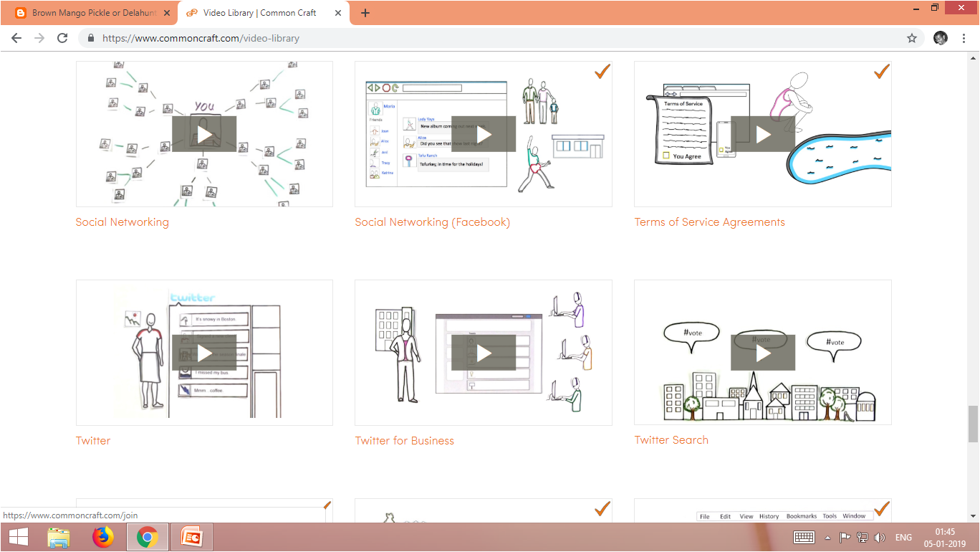Open the Action Center flag icon

coord(845,537)
